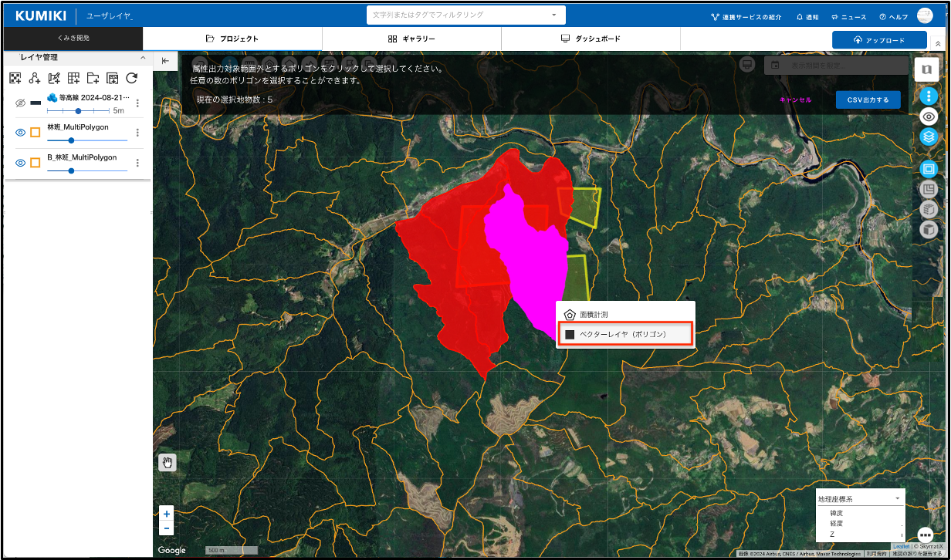Click the pan hand tool on map
This screenshot has width=951, height=560.
[x=167, y=462]
